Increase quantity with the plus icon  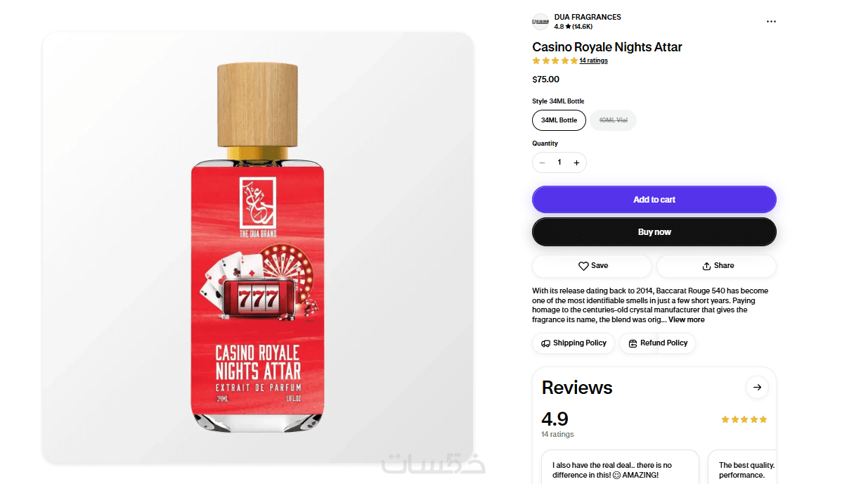pos(576,163)
